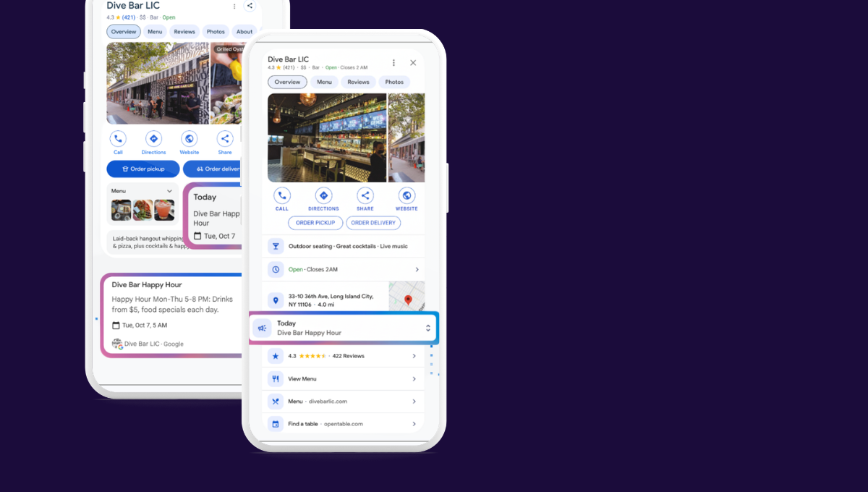The image size is (868, 492).
Task: Open the Menu divebarlic.com row chevron
Action: click(414, 401)
